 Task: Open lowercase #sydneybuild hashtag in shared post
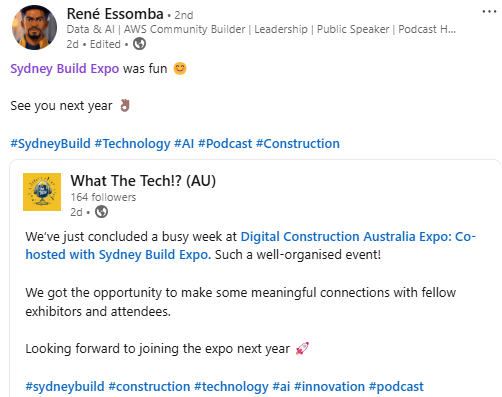pos(65,387)
